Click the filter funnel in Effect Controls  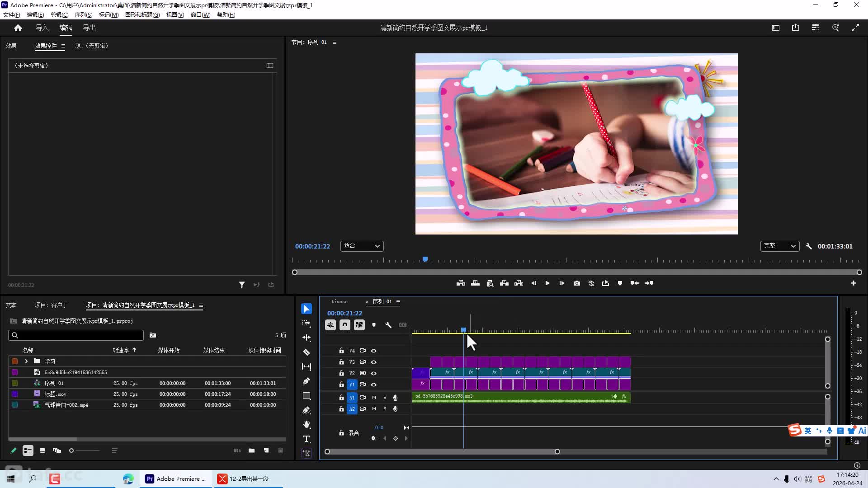click(242, 285)
